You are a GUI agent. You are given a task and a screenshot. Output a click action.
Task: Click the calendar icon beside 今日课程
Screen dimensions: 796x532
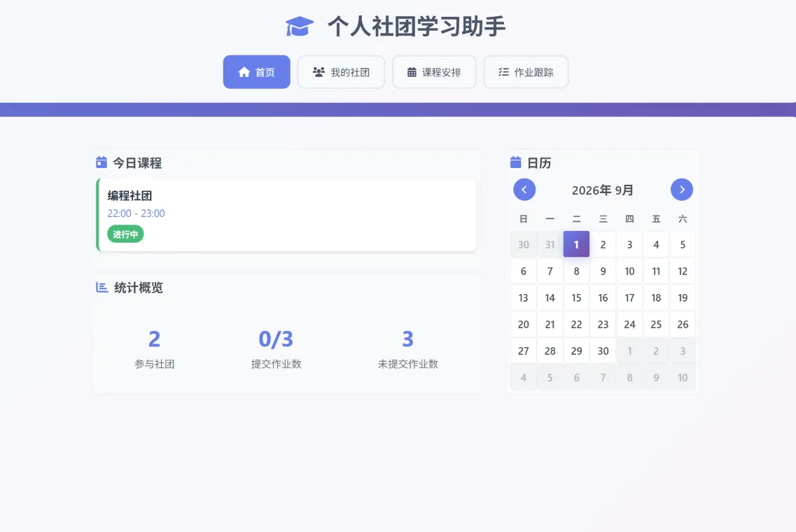pyautogui.click(x=102, y=162)
